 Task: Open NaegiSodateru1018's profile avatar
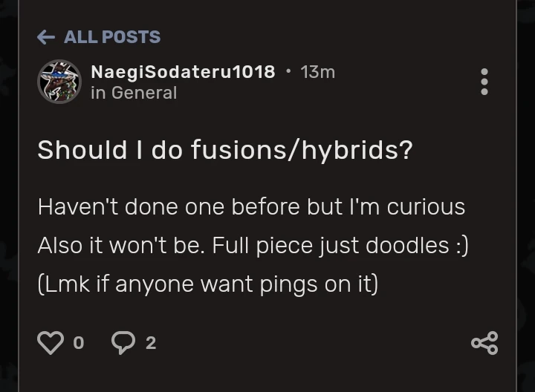[59, 82]
